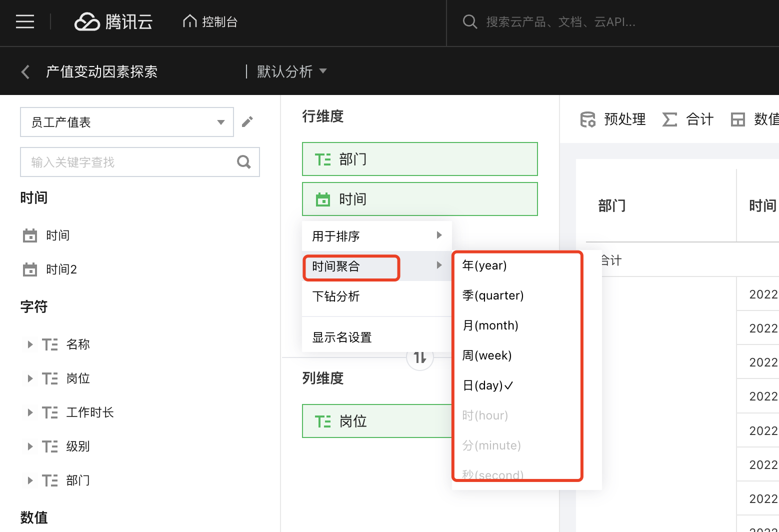The image size is (779, 532).
Task: Open the hamburger navigation menu
Action: 25,21
